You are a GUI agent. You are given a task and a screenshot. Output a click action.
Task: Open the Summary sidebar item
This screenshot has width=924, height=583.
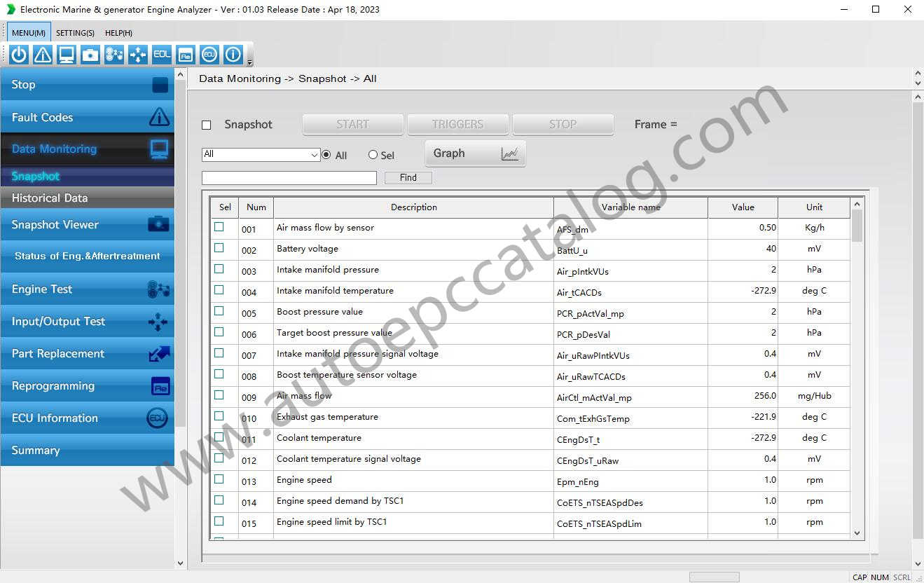click(87, 451)
